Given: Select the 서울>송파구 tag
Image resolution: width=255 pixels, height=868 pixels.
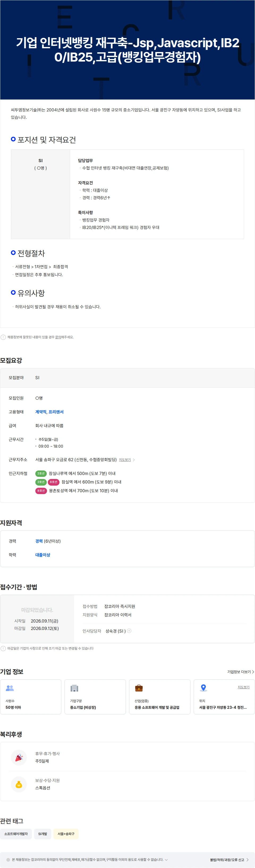Looking at the screenshot, I should (x=66, y=834).
